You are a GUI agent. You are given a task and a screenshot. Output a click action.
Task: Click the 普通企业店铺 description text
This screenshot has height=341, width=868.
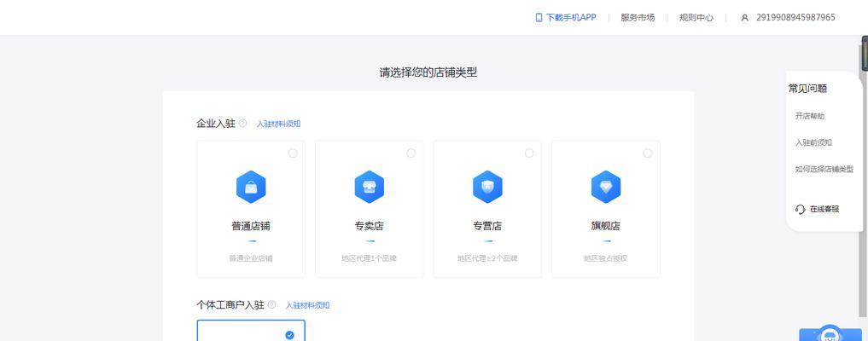(251, 258)
